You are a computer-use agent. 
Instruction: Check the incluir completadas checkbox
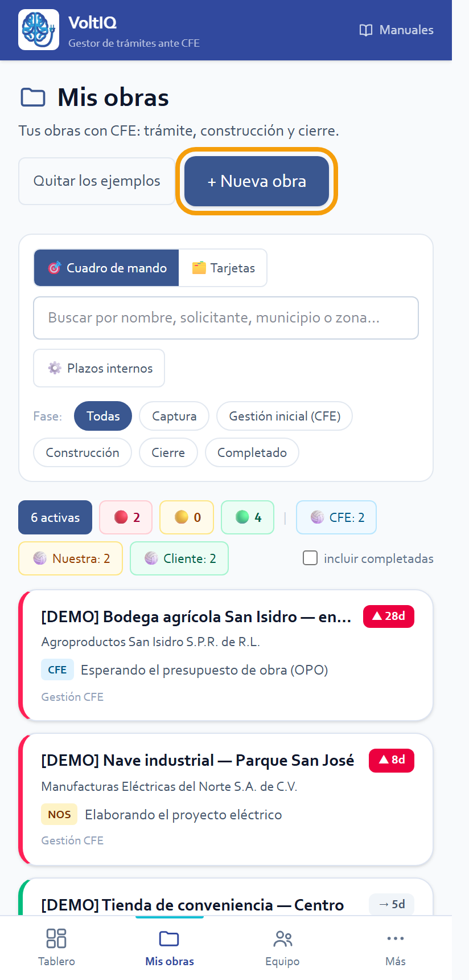[310, 558]
